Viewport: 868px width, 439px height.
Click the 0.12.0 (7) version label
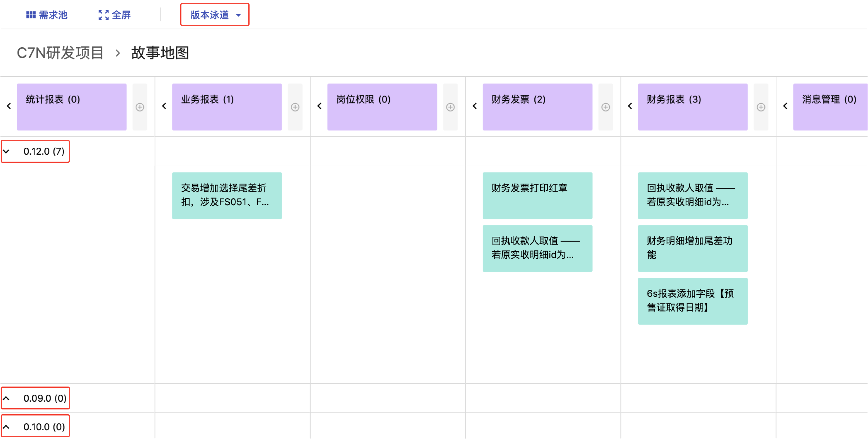44,151
